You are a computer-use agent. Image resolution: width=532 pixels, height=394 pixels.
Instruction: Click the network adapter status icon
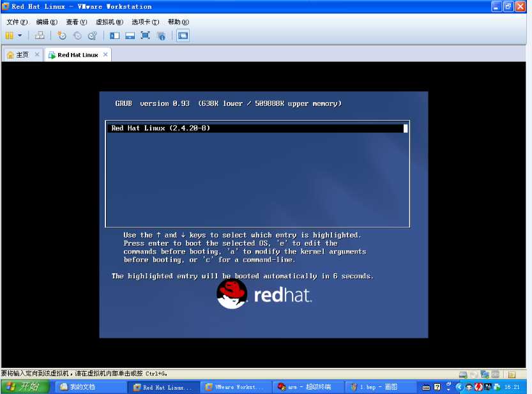coord(485,374)
